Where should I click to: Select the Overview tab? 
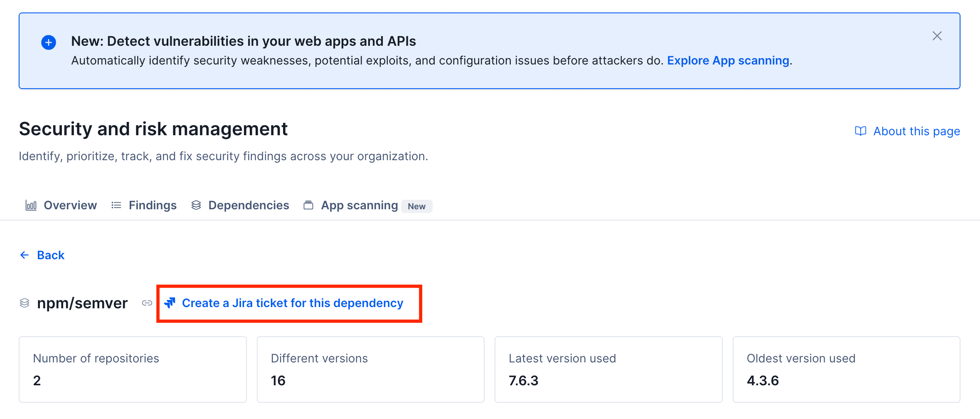tap(70, 205)
